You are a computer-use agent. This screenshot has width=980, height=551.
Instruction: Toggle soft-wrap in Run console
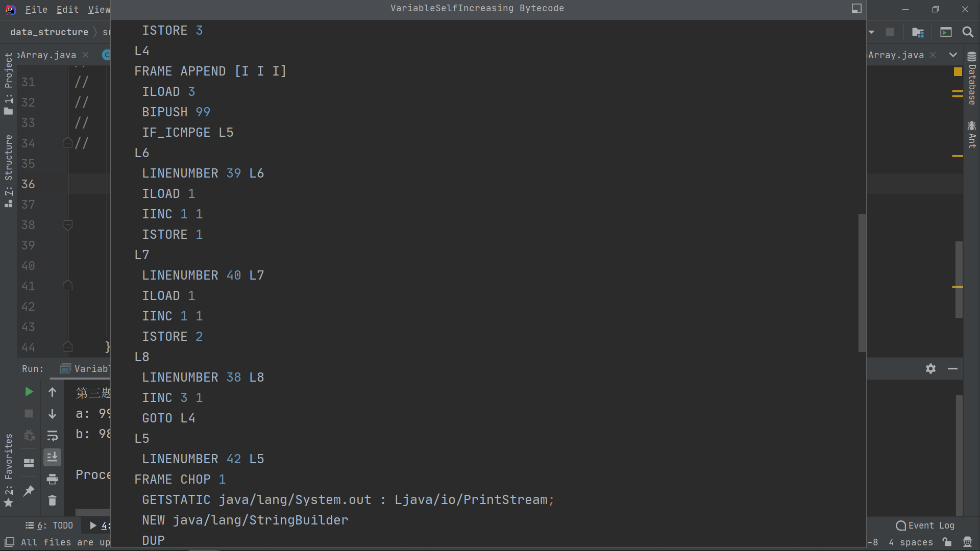[x=52, y=436]
